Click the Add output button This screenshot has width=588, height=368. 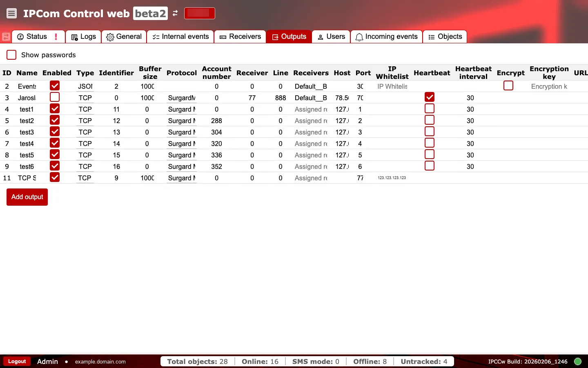27,197
